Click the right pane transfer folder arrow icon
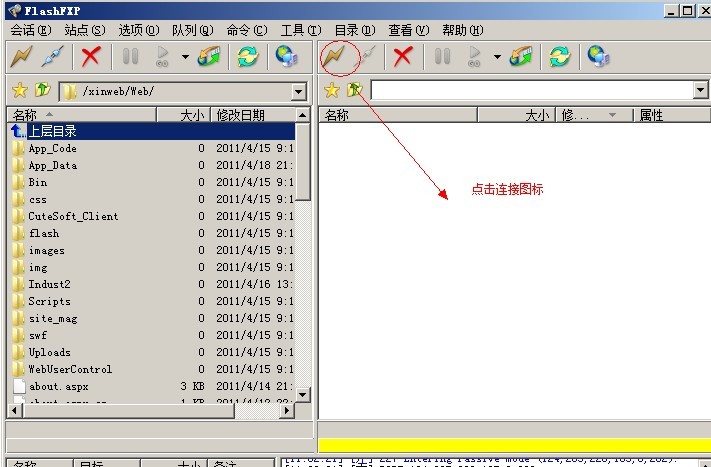 (521, 57)
